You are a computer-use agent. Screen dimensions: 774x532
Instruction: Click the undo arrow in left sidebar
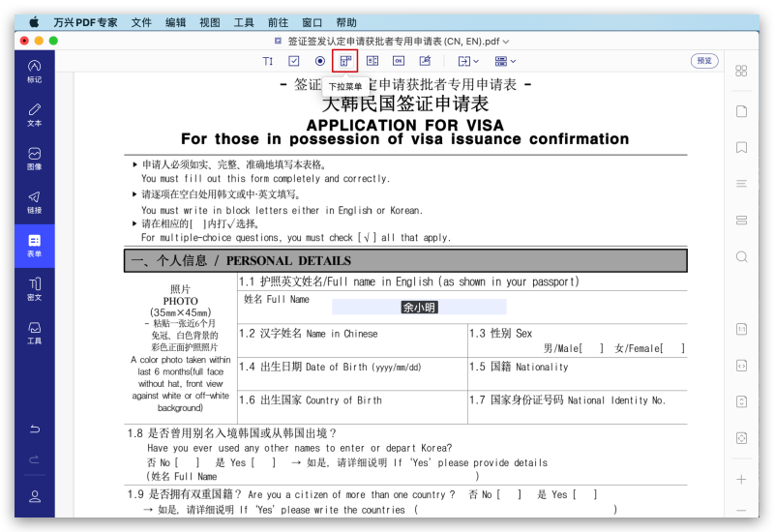(35, 429)
